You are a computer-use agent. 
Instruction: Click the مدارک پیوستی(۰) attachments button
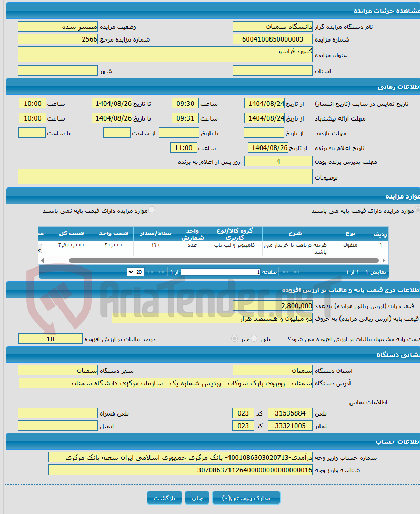pyautogui.click(x=246, y=498)
